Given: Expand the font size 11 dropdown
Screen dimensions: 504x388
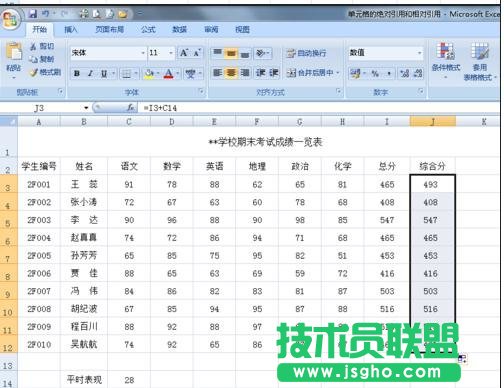Looking at the screenshot, I should [x=171, y=53].
